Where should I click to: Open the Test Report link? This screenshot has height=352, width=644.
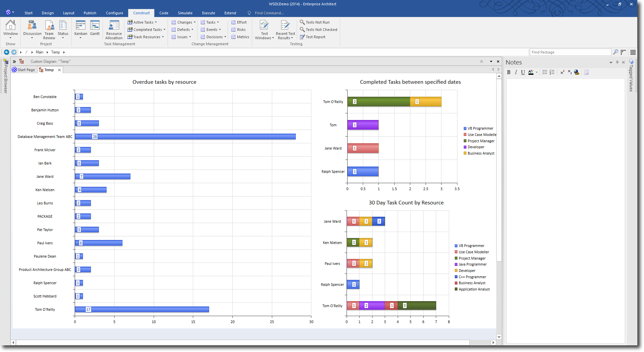312,37
